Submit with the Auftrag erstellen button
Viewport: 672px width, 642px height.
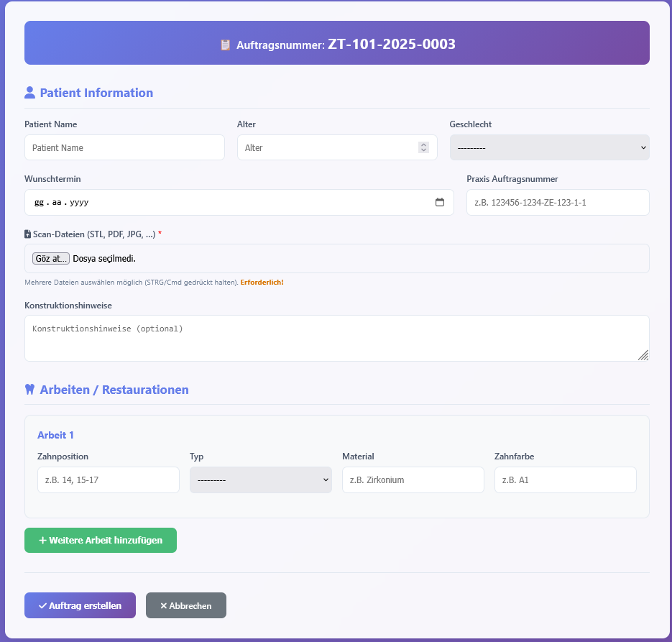pos(80,605)
